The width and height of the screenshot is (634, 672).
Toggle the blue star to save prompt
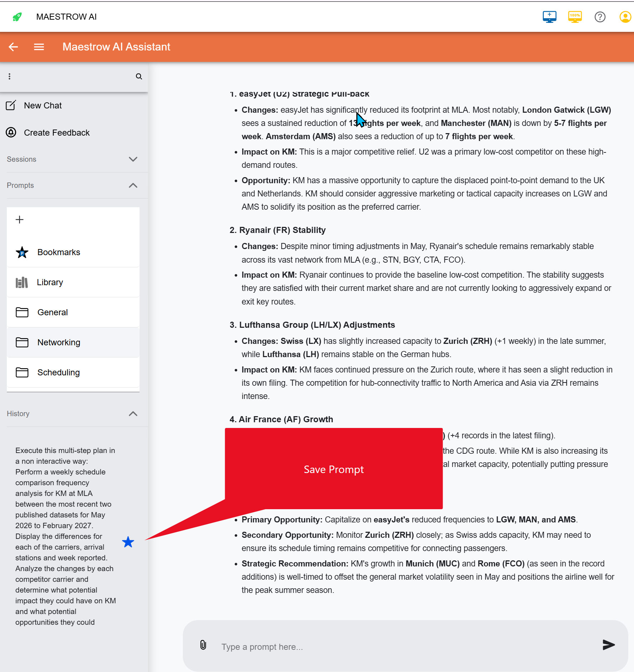[x=128, y=542]
